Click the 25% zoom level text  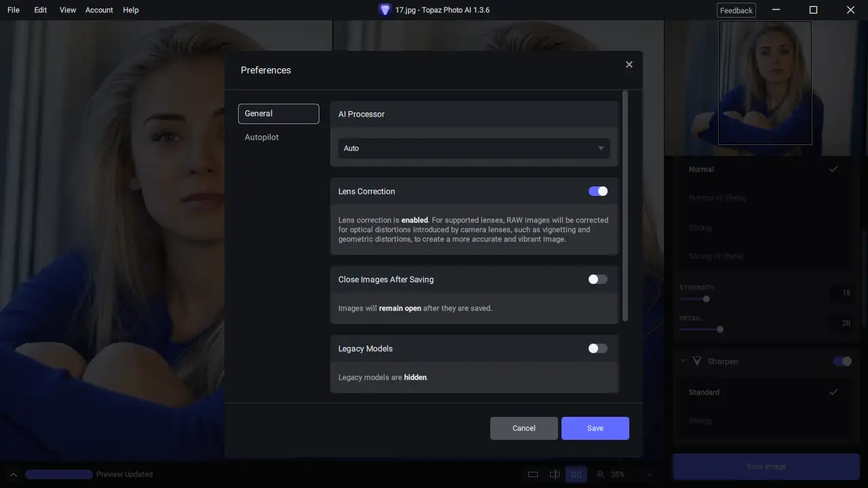tap(618, 474)
